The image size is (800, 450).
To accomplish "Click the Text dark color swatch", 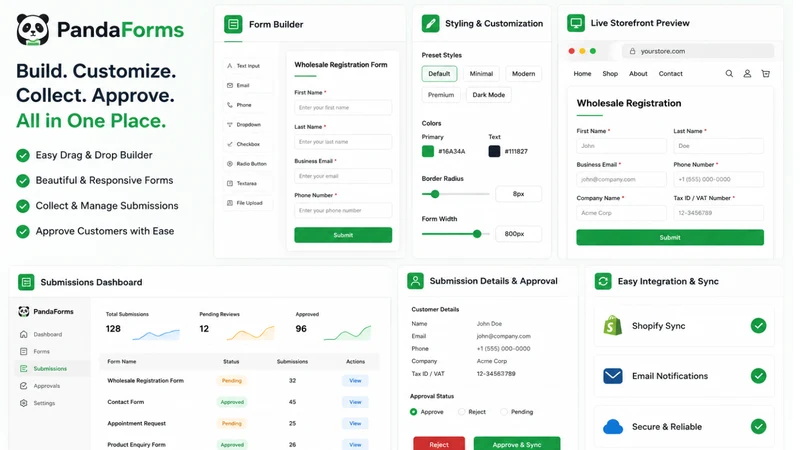I will [x=494, y=151].
